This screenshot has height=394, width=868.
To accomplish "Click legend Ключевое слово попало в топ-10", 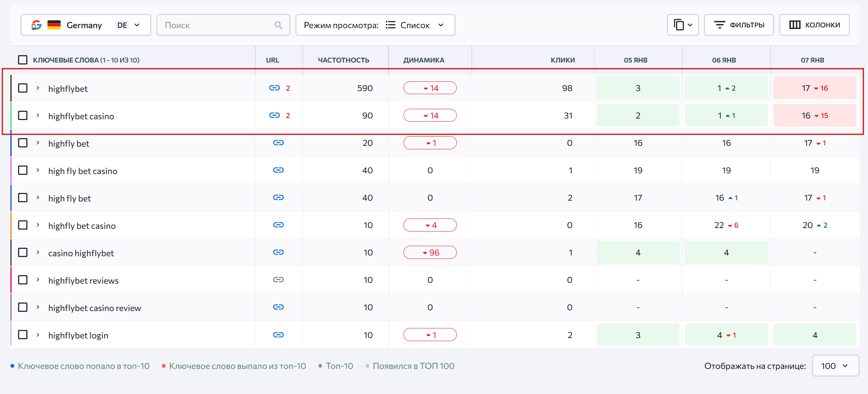I will tap(80, 366).
